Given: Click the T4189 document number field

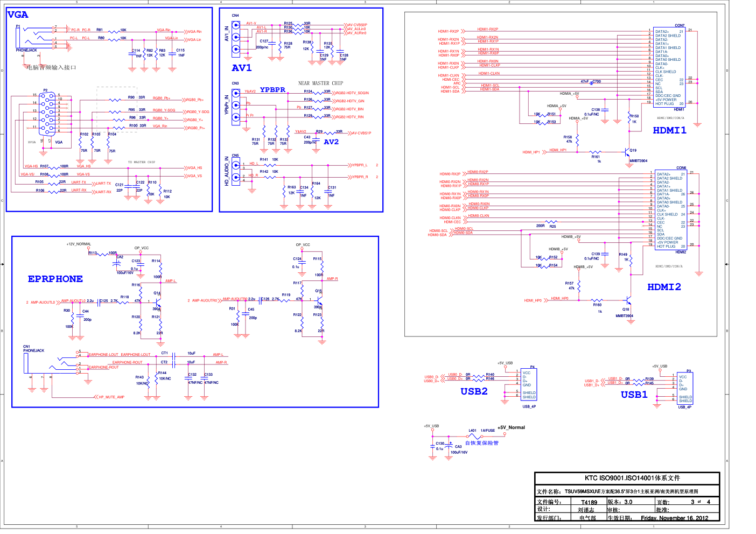Looking at the screenshot, I should [589, 502].
